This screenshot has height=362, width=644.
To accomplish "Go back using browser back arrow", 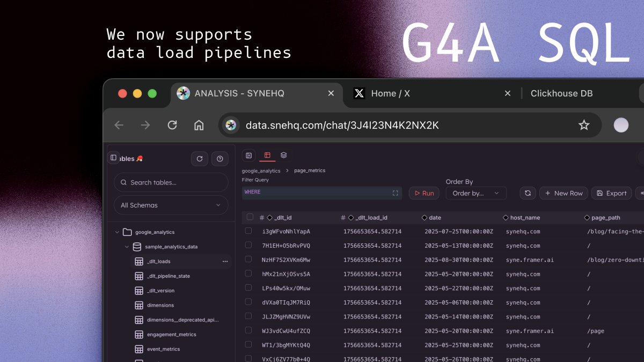I will [x=119, y=125].
